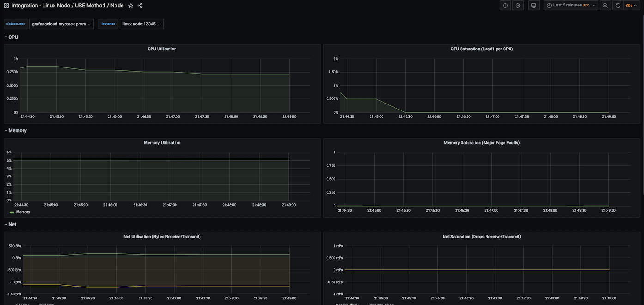Click the -1.5 kB/s label in Net Utilisation
Viewport: 644px width, 305px height.
(x=14, y=294)
